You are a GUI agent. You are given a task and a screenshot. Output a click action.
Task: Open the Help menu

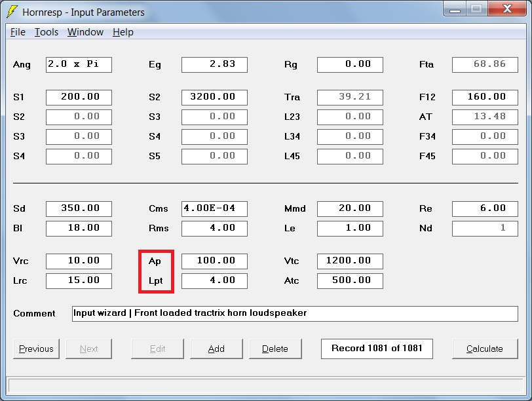tap(123, 32)
